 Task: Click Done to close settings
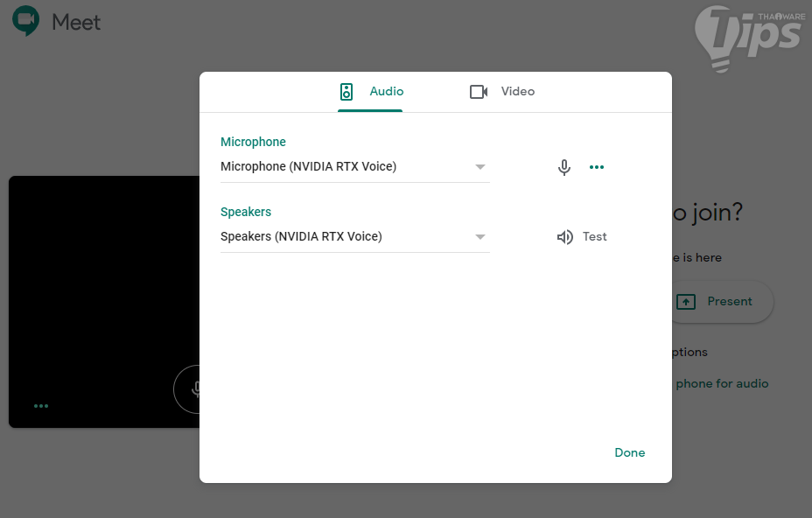tap(630, 452)
